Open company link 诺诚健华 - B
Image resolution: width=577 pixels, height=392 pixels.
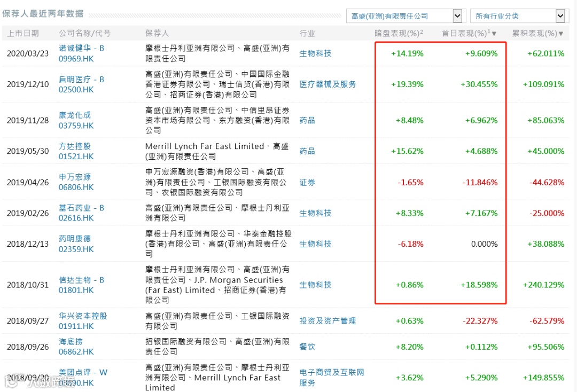[x=81, y=48]
